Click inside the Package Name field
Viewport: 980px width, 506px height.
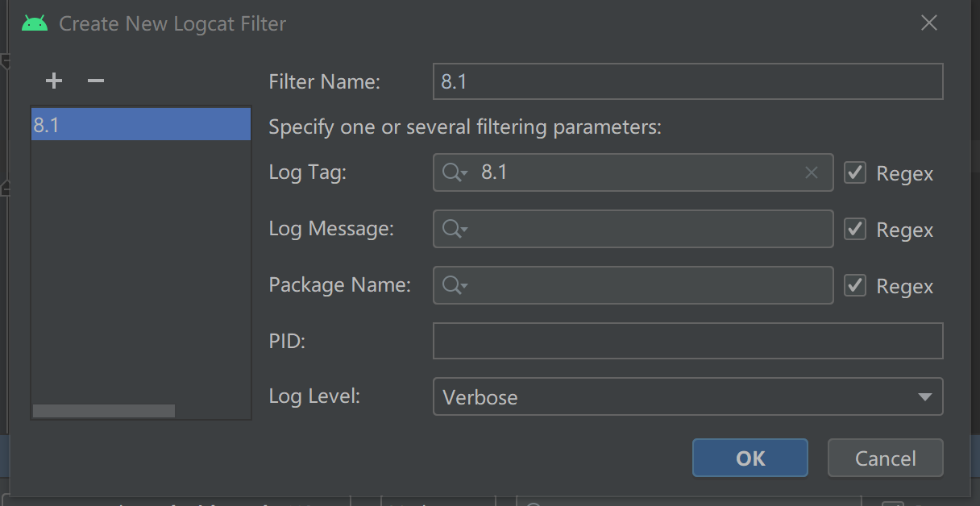coord(645,285)
